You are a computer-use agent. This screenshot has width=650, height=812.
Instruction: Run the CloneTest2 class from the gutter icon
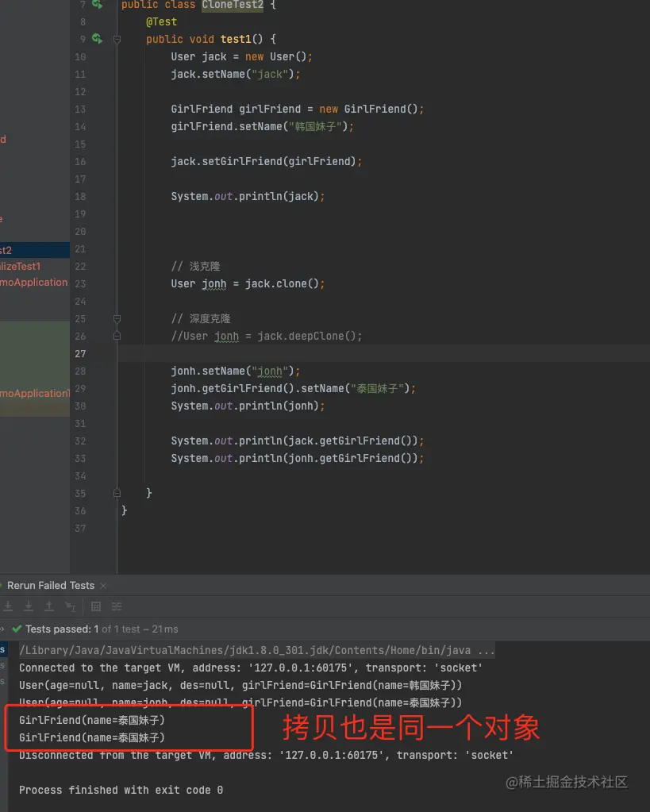coord(97,4)
